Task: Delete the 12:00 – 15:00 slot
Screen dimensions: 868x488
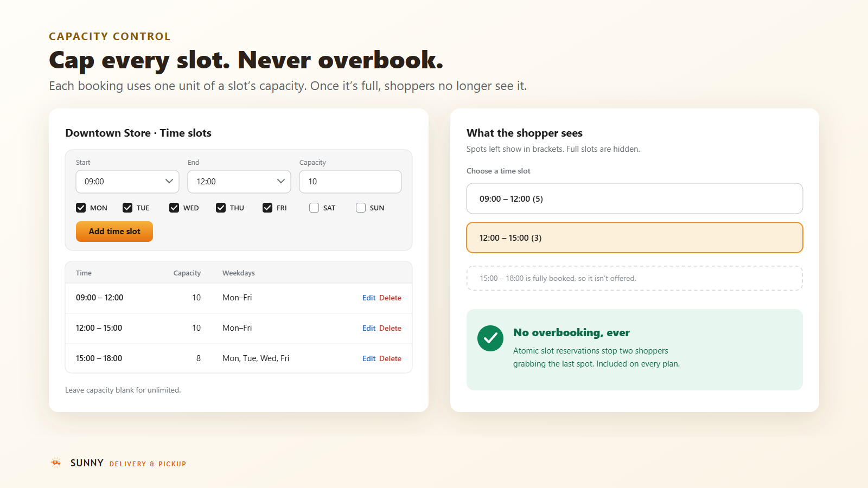Action: pyautogui.click(x=390, y=328)
